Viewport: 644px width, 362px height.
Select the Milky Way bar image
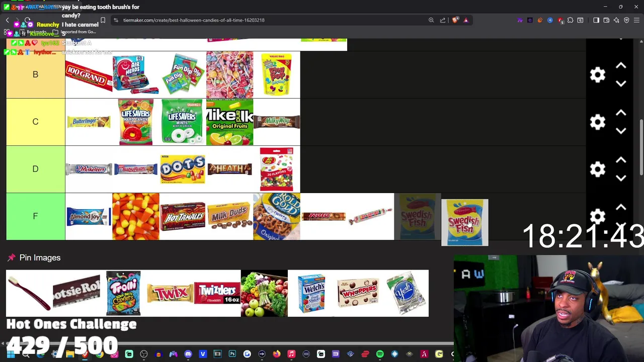pos(276,122)
